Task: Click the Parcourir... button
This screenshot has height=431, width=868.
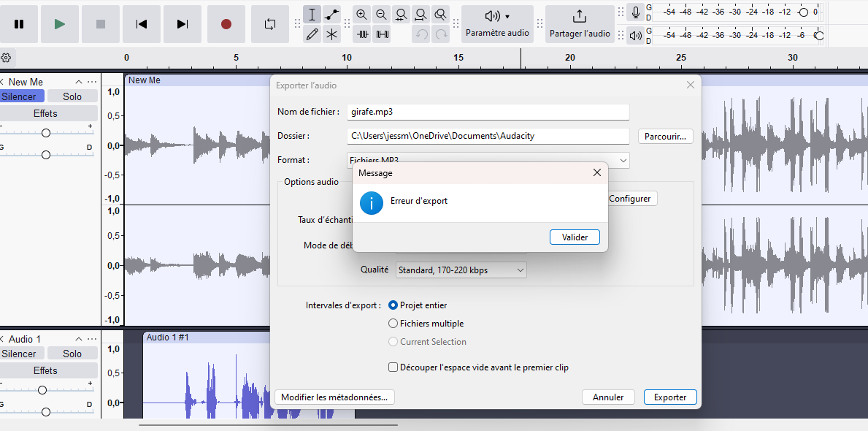Action: pyautogui.click(x=665, y=136)
